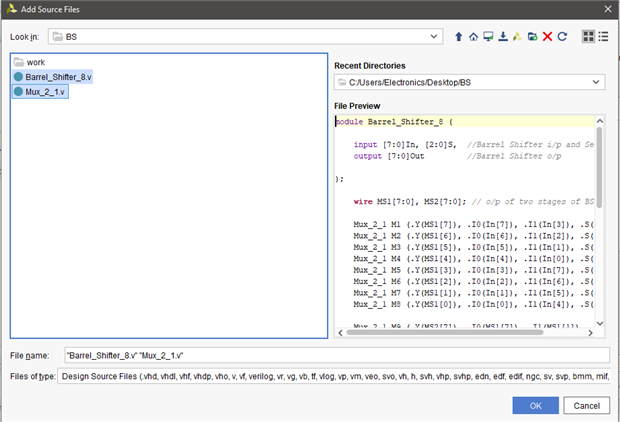
Task: Select the work folder
Action: (x=35, y=62)
